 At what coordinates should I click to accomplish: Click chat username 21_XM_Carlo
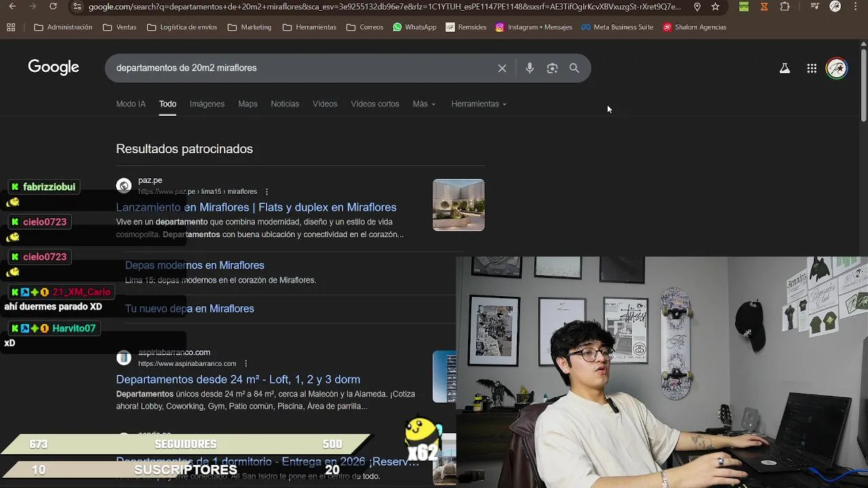click(81, 292)
